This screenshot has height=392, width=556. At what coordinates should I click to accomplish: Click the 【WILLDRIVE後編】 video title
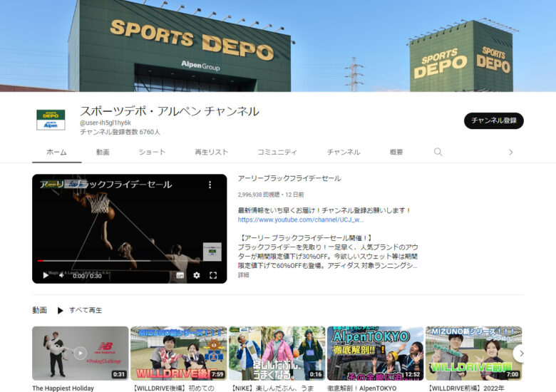point(173,388)
